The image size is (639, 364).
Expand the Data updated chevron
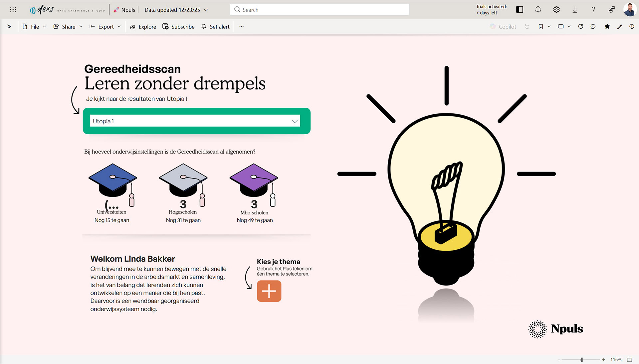pyautogui.click(x=206, y=10)
